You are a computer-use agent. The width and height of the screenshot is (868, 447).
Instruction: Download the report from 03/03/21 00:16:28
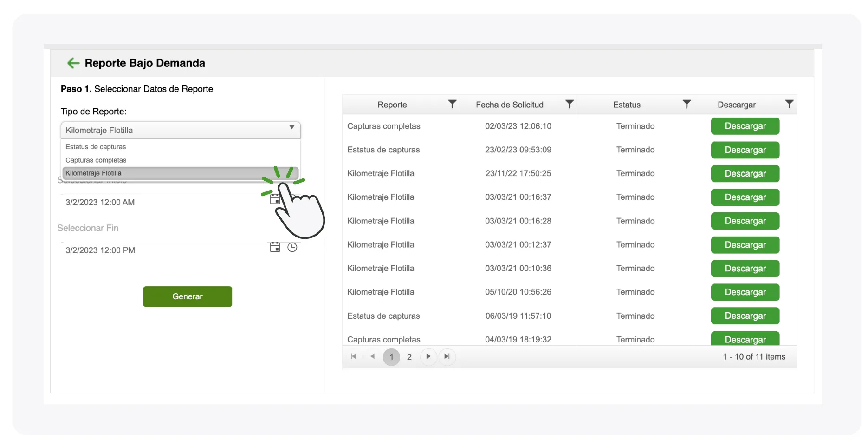(745, 221)
